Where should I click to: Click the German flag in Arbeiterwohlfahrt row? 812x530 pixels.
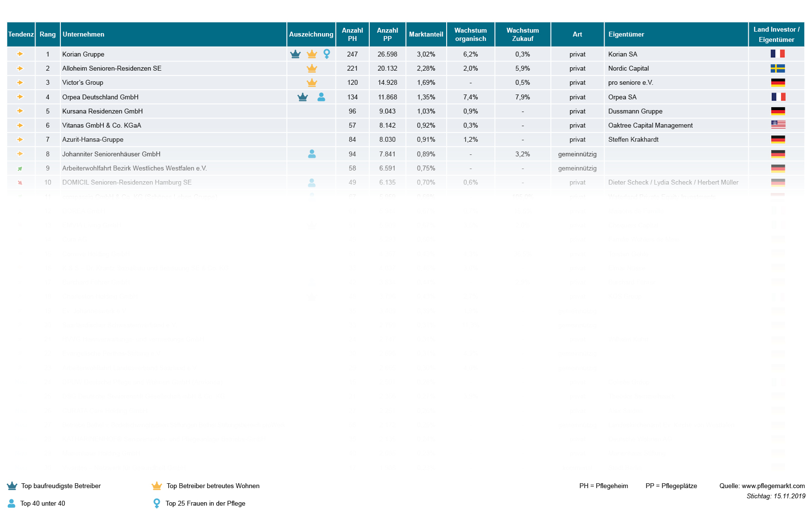[x=778, y=169]
